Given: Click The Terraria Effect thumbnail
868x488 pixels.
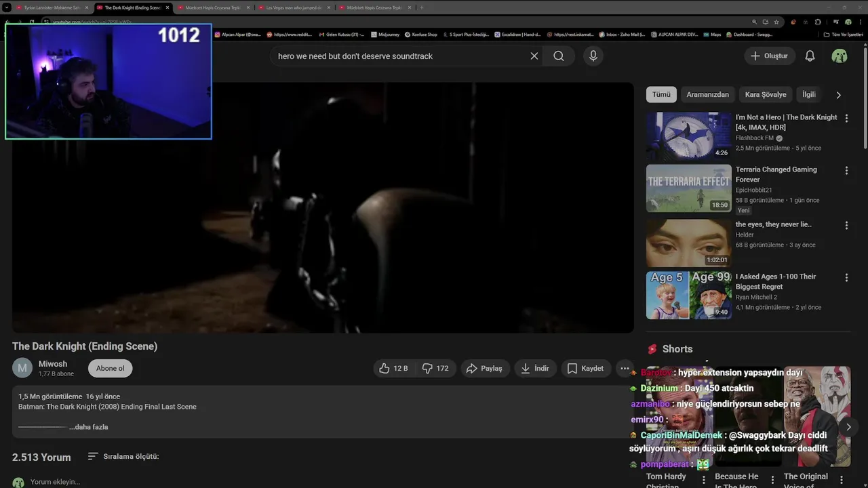Looking at the screenshot, I should 688,188.
